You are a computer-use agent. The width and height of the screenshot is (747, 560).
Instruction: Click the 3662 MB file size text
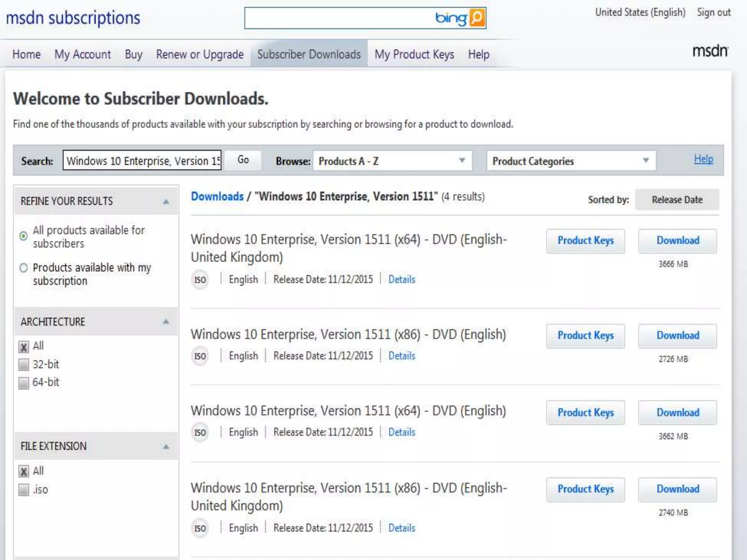(673, 436)
